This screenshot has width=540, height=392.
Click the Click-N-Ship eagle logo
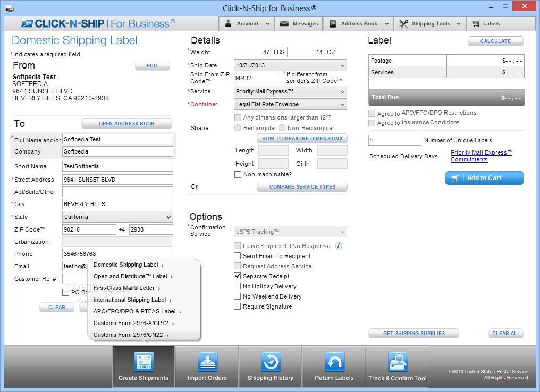click(27, 23)
